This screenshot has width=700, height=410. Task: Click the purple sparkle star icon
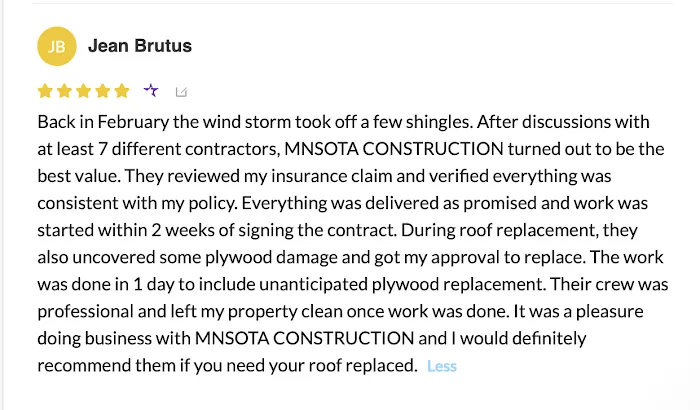(151, 91)
